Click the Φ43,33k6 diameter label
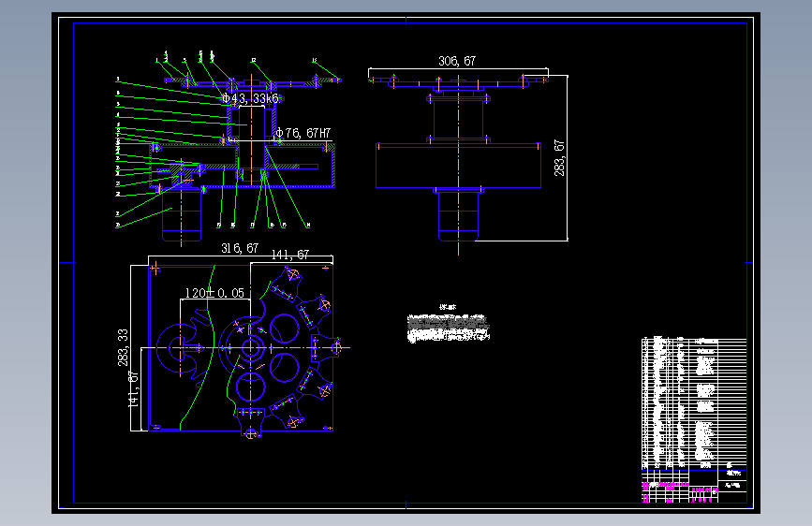Screen dimensions: 812x526 [251, 98]
